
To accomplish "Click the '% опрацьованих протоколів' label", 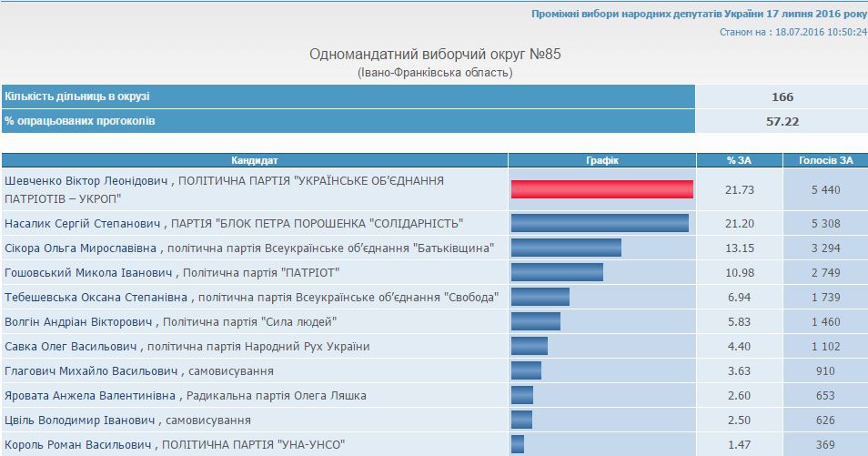I will pyautogui.click(x=80, y=121).
